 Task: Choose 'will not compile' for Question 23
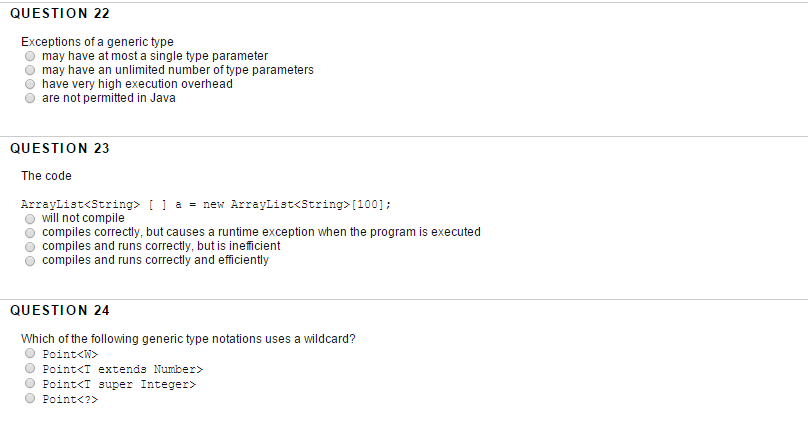pyautogui.click(x=31, y=218)
